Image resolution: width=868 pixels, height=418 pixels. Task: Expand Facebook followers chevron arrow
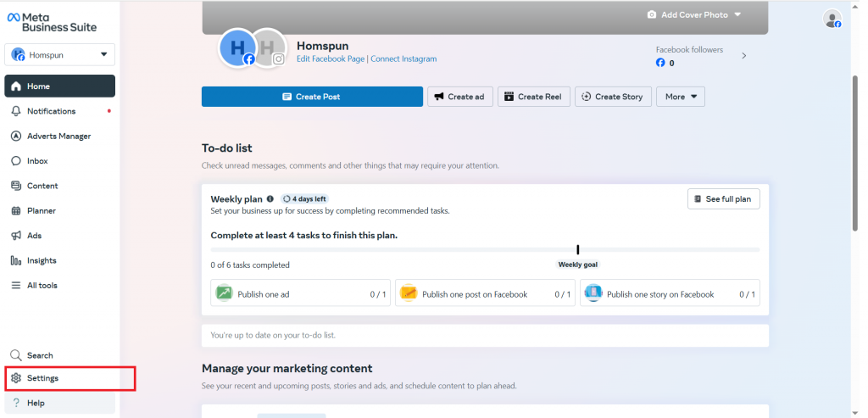click(744, 56)
